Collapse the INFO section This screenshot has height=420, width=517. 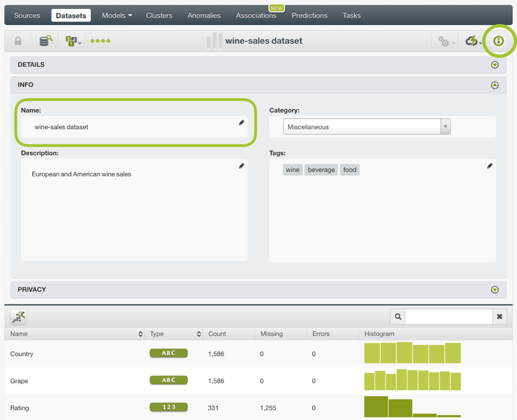tap(495, 85)
